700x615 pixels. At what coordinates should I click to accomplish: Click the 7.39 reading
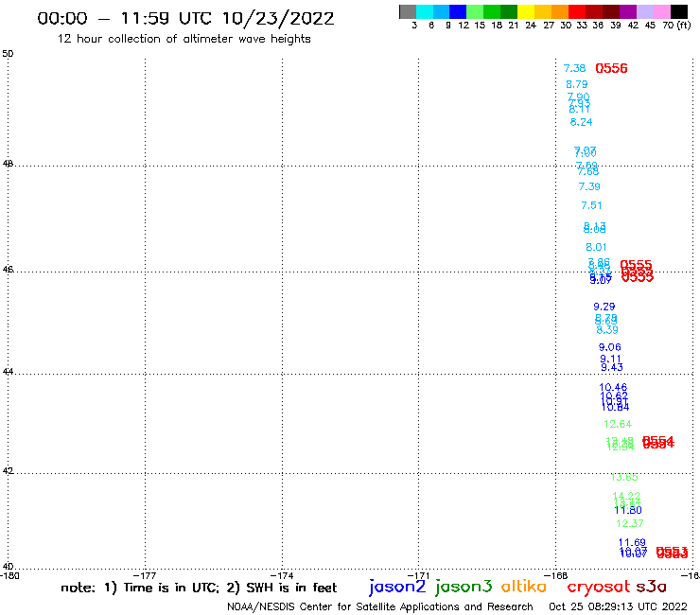point(589,186)
